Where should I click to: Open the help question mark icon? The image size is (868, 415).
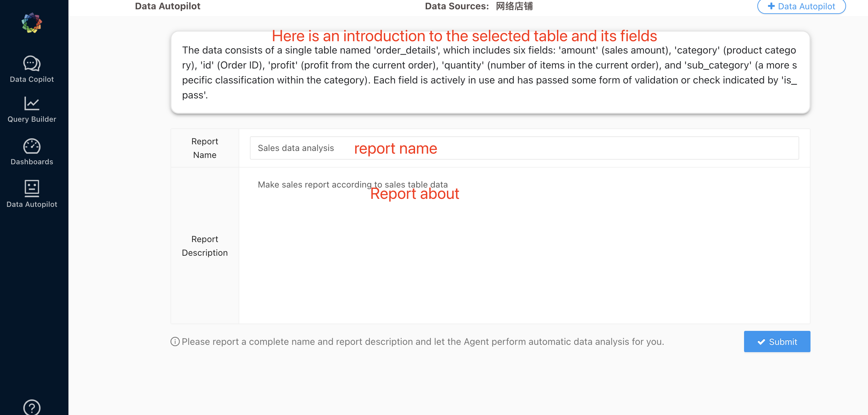(x=32, y=407)
